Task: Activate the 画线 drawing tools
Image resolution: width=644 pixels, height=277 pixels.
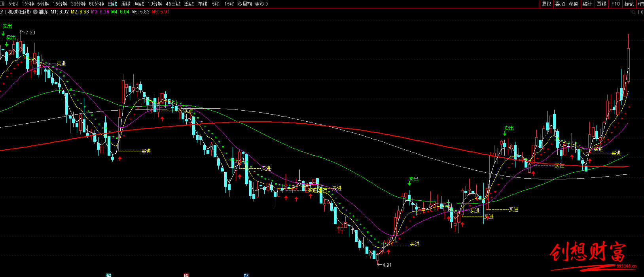Action: [602, 4]
